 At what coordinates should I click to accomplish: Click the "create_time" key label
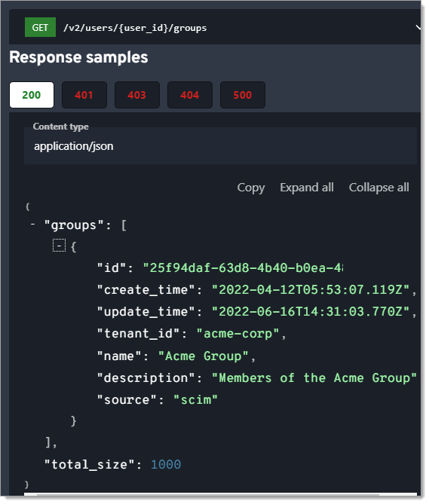click(x=146, y=290)
